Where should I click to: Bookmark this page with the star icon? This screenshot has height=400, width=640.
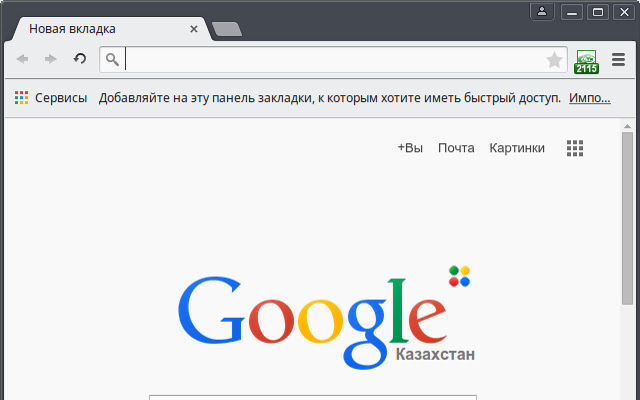[554, 60]
